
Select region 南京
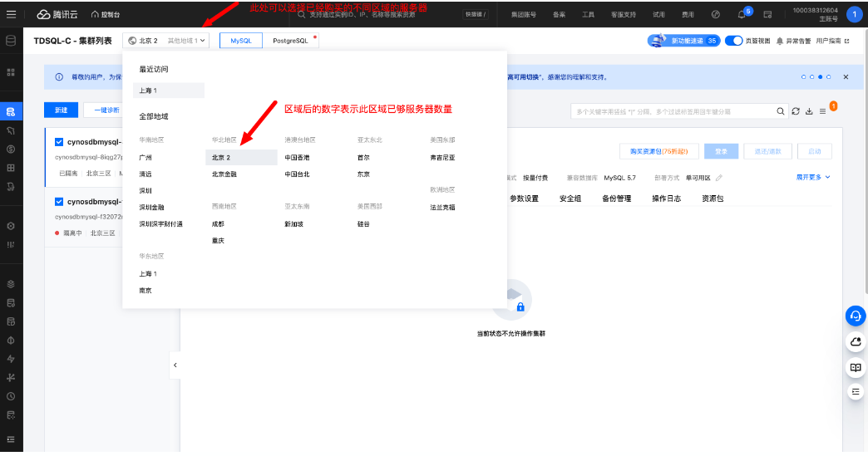click(145, 290)
